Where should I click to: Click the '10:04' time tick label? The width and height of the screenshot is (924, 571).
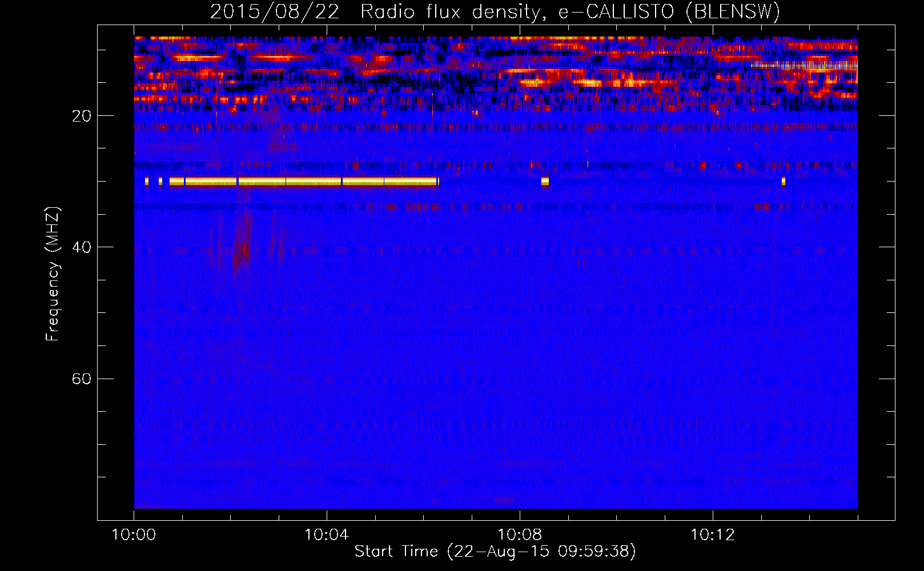click(327, 534)
